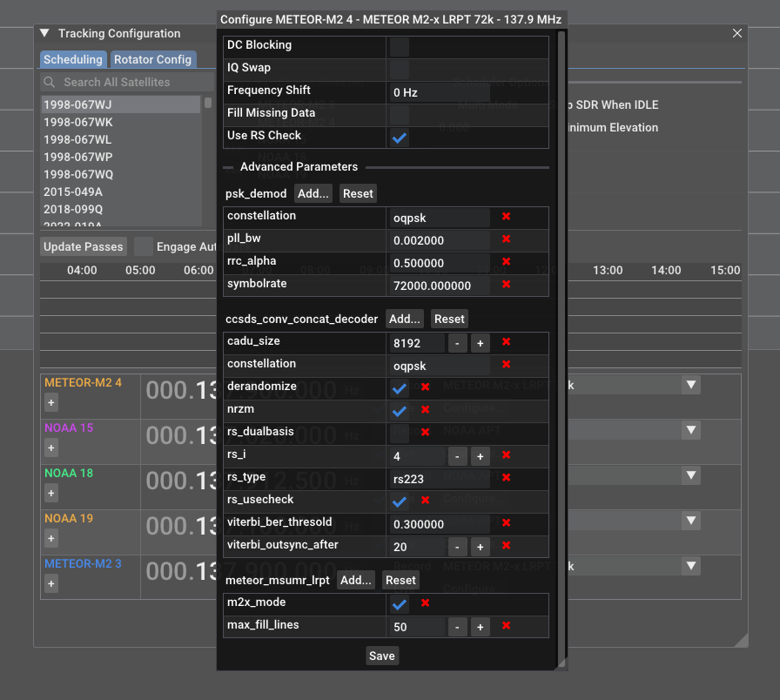780x700 pixels.
Task: Add a downlink under NOAA 18
Action: pyautogui.click(x=51, y=493)
